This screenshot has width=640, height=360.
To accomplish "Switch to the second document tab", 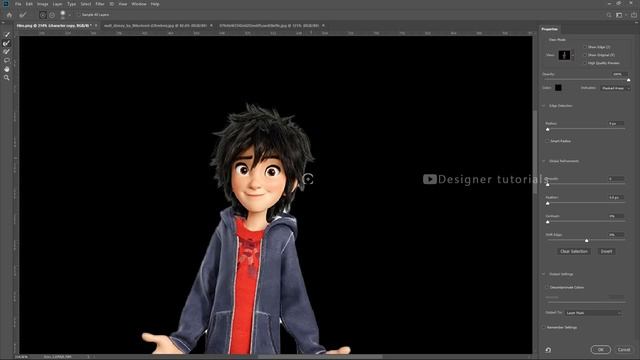I will tap(155, 26).
